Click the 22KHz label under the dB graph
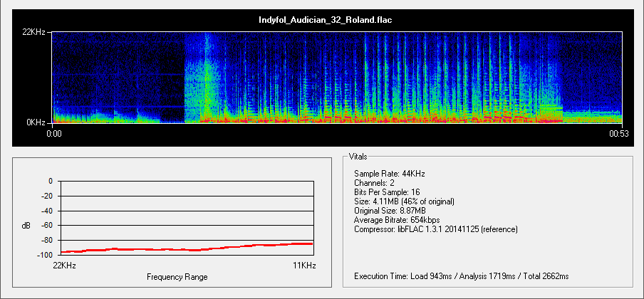The height and width of the screenshot is (299, 644). pos(66,265)
